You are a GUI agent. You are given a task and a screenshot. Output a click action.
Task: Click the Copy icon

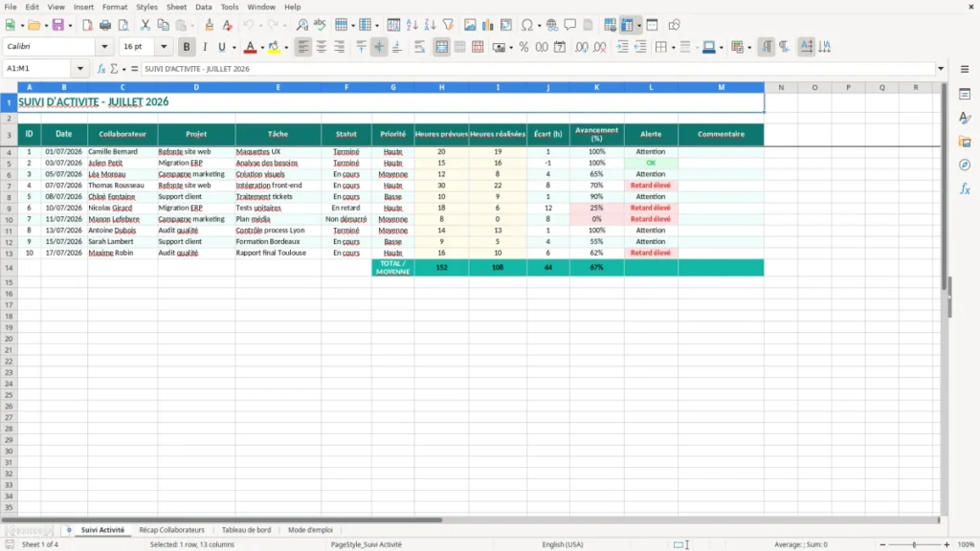(163, 25)
